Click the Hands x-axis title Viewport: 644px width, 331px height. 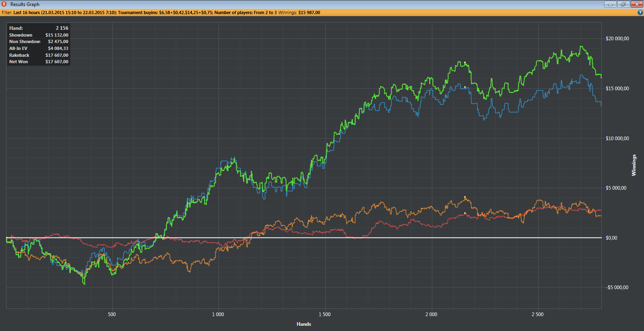[x=303, y=324]
